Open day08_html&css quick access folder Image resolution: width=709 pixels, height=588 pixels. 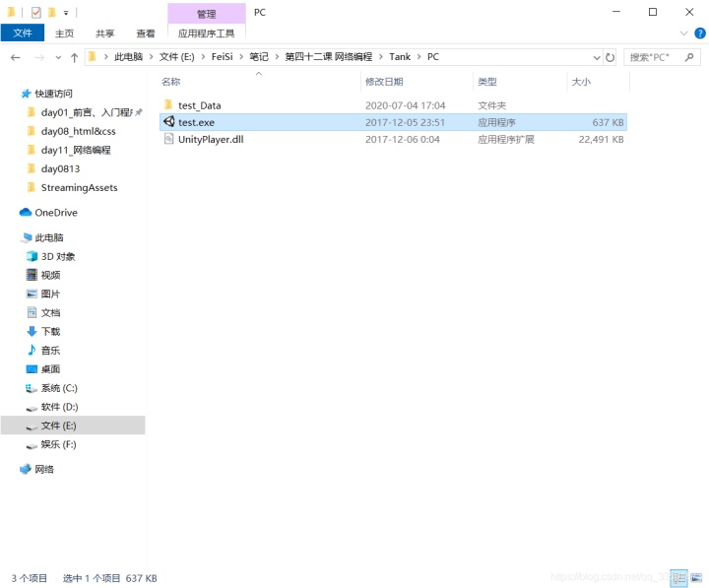(x=78, y=131)
